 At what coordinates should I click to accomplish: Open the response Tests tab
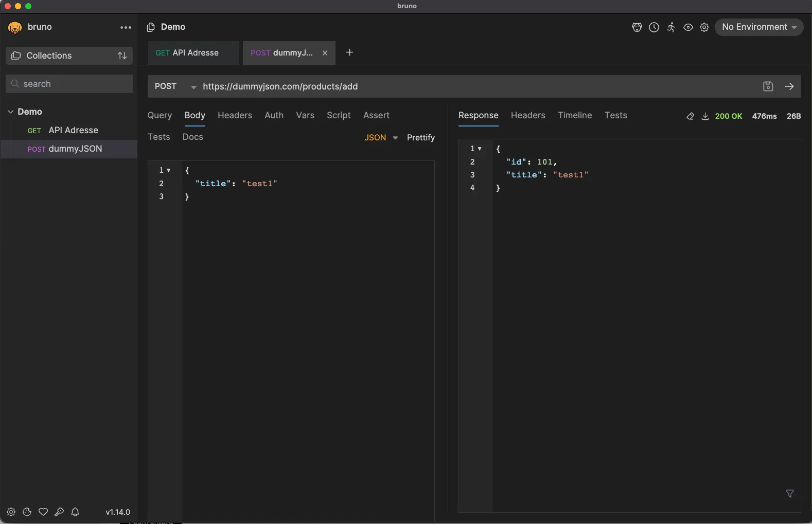point(615,115)
